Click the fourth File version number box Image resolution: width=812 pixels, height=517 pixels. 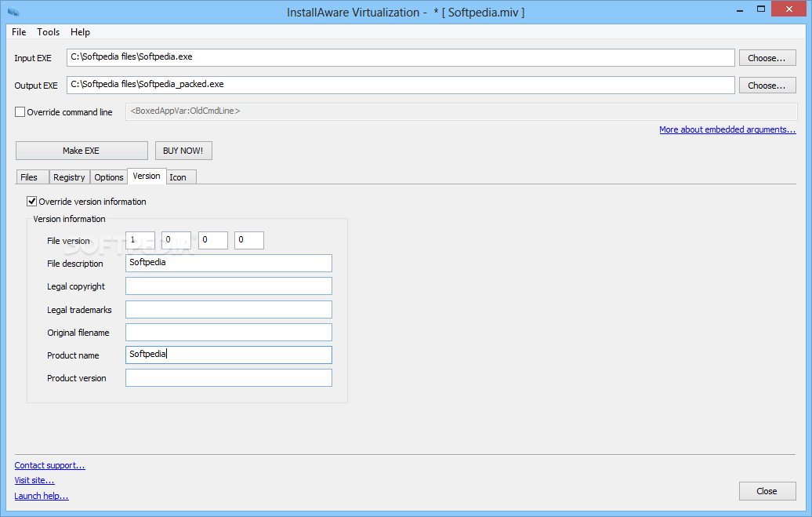pos(249,240)
